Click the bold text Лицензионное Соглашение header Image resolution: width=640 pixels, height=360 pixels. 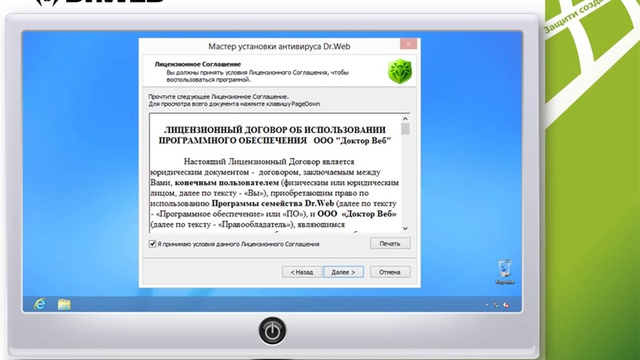(x=198, y=64)
